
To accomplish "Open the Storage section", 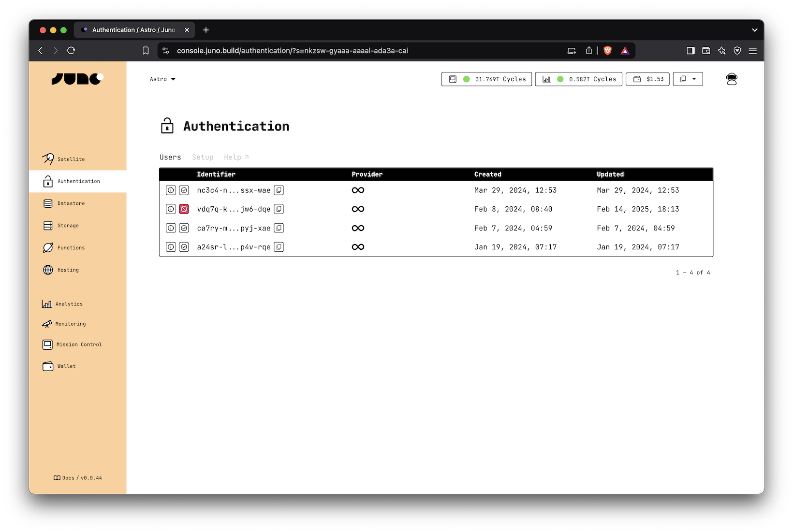I will point(67,226).
